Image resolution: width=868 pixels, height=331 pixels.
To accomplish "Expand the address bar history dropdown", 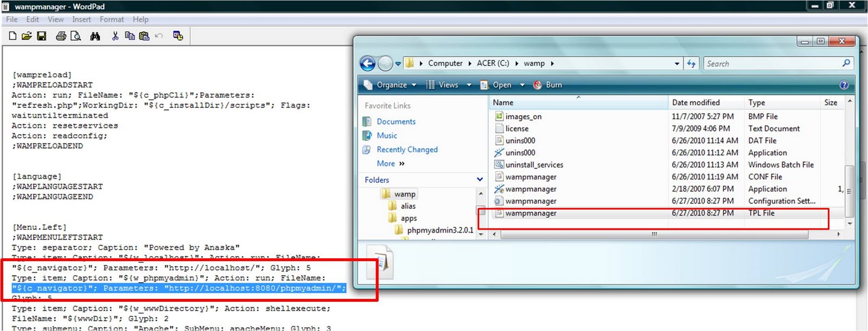I will pos(677,63).
